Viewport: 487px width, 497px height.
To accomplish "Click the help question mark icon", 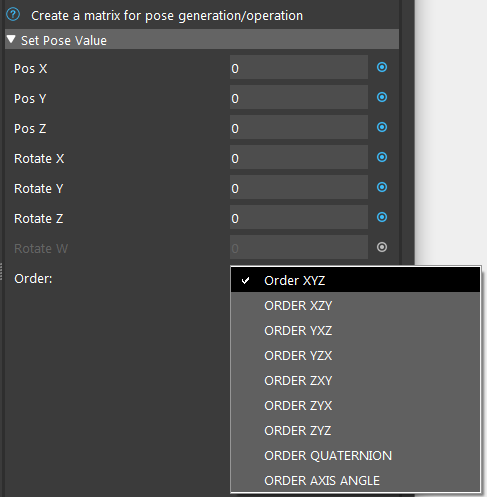I will 13,15.
